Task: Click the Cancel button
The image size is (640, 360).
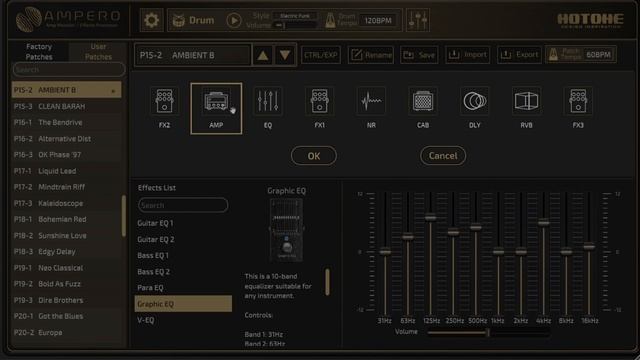Action: coord(443,156)
